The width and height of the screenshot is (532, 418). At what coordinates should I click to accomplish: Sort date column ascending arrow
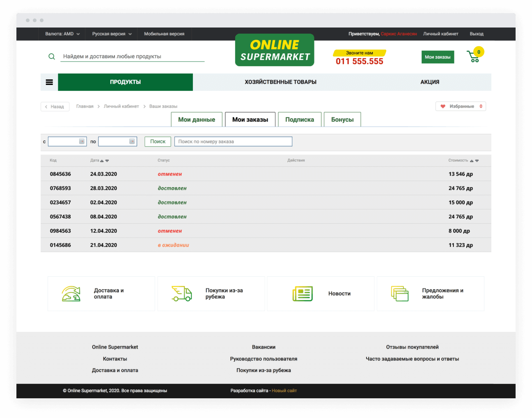pos(102,161)
